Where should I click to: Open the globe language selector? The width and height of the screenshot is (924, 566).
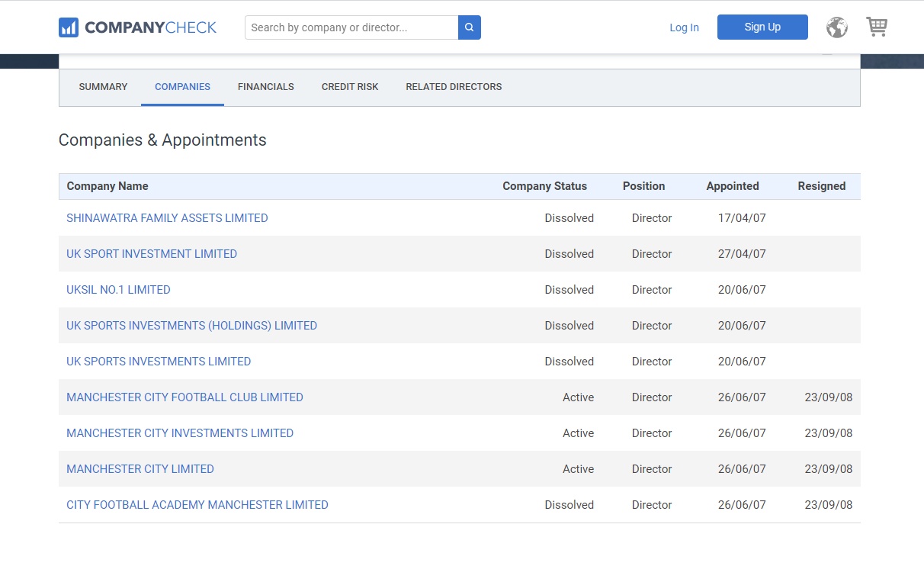point(836,27)
